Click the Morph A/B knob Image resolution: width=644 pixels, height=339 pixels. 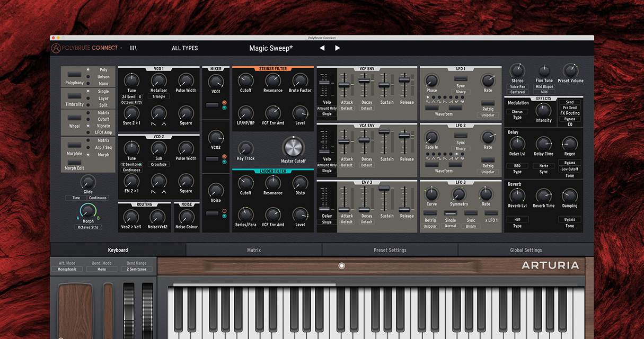pos(88,211)
